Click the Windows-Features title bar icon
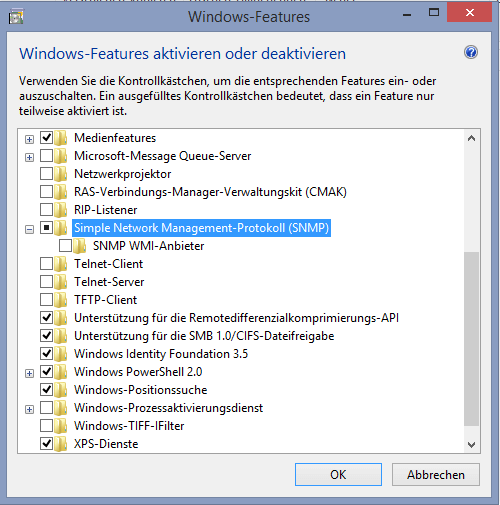 coord(16,16)
